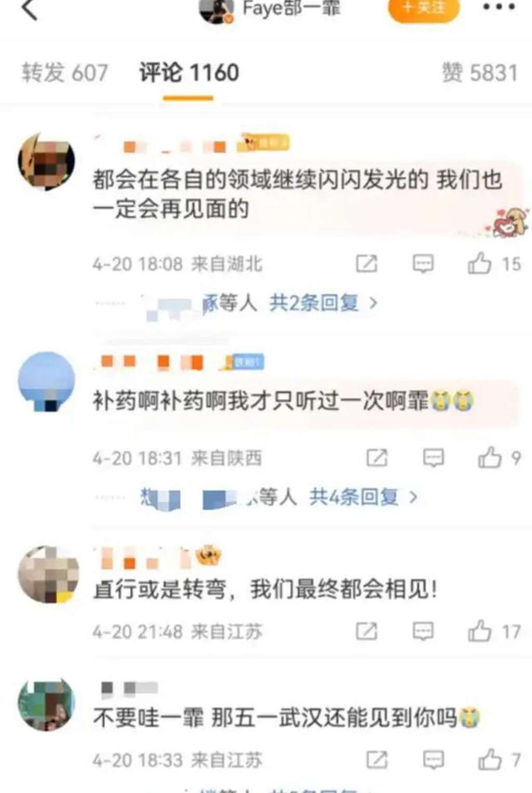Open the three-dot more options menu
532x793 pixels.
(x=499, y=7)
